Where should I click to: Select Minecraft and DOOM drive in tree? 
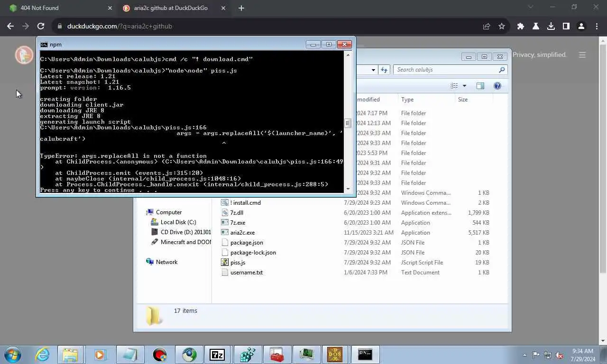point(185,242)
